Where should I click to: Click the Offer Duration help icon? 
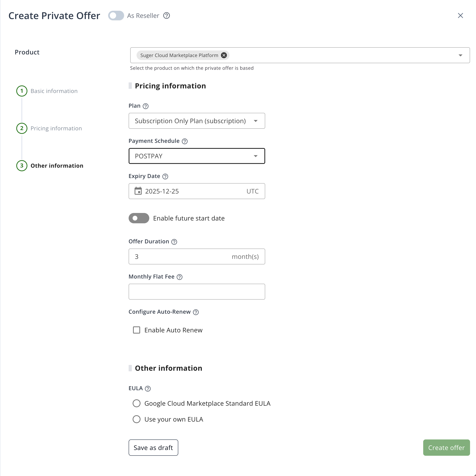[174, 242]
